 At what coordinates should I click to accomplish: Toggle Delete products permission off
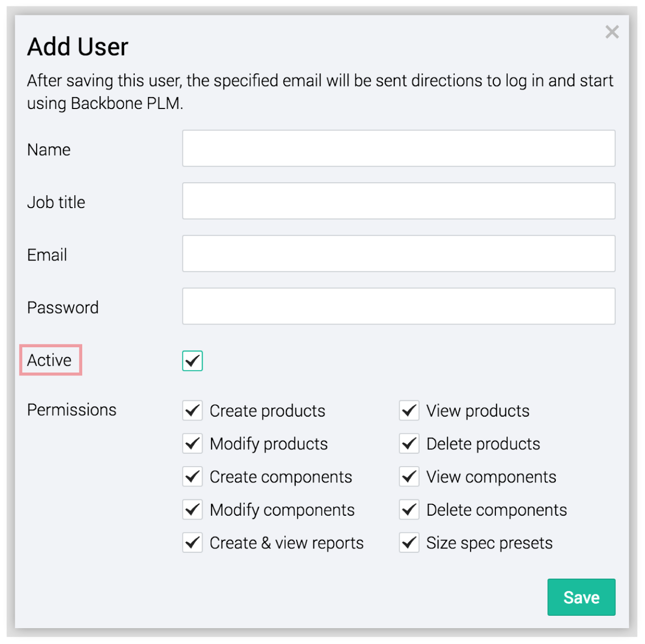click(x=409, y=443)
